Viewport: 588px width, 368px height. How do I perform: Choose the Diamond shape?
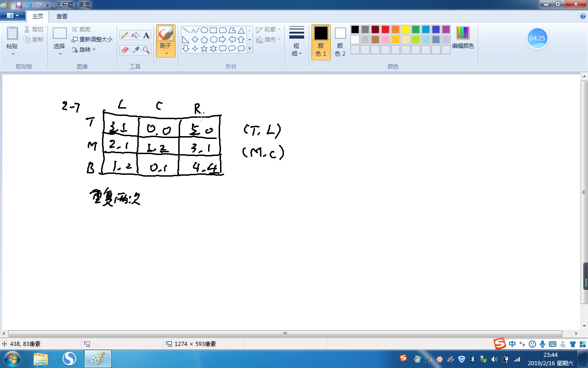tap(195, 40)
